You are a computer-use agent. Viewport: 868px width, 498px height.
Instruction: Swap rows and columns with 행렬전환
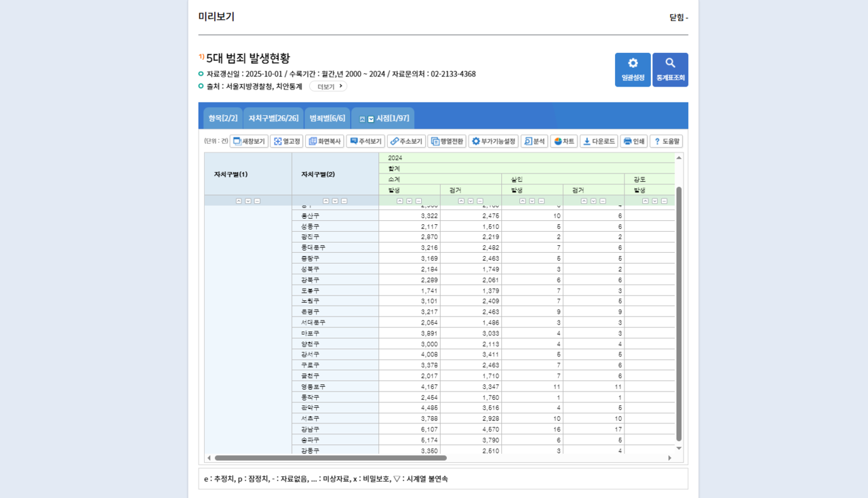point(447,141)
